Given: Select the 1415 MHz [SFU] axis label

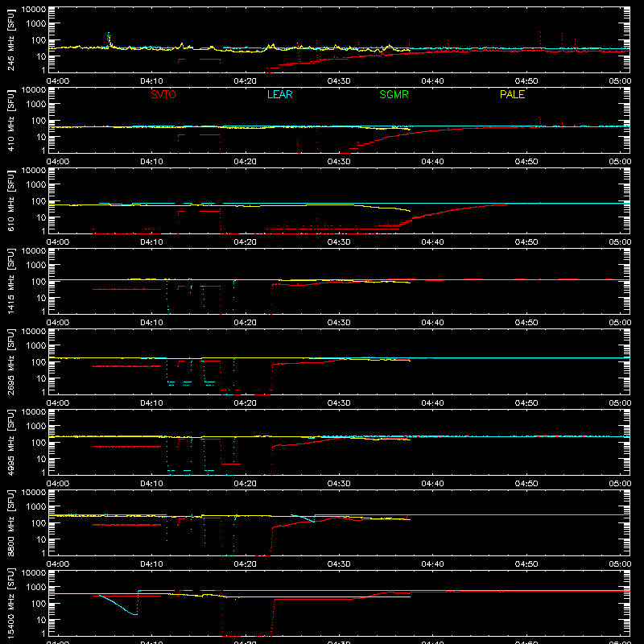Looking at the screenshot, I should tap(11, 281).
